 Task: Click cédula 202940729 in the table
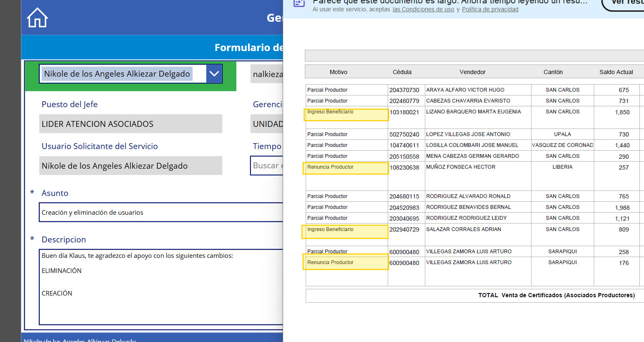pos(404,229)
